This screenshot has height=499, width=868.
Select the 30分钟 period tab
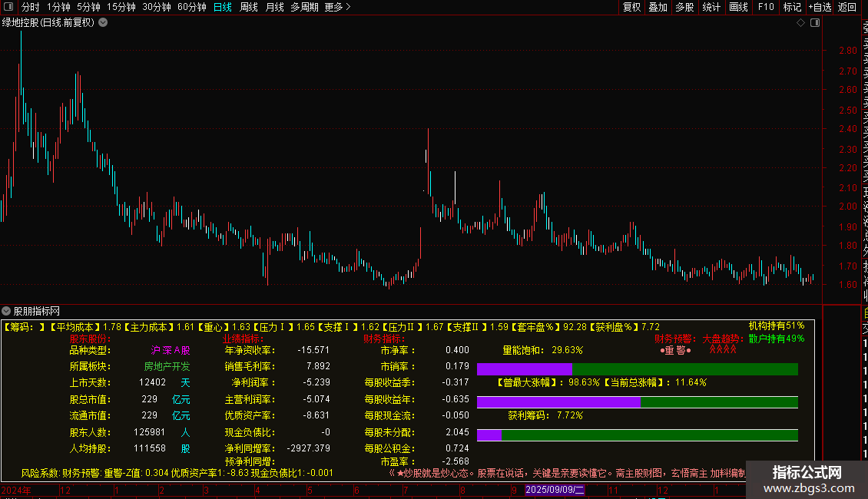coord(157,7)
